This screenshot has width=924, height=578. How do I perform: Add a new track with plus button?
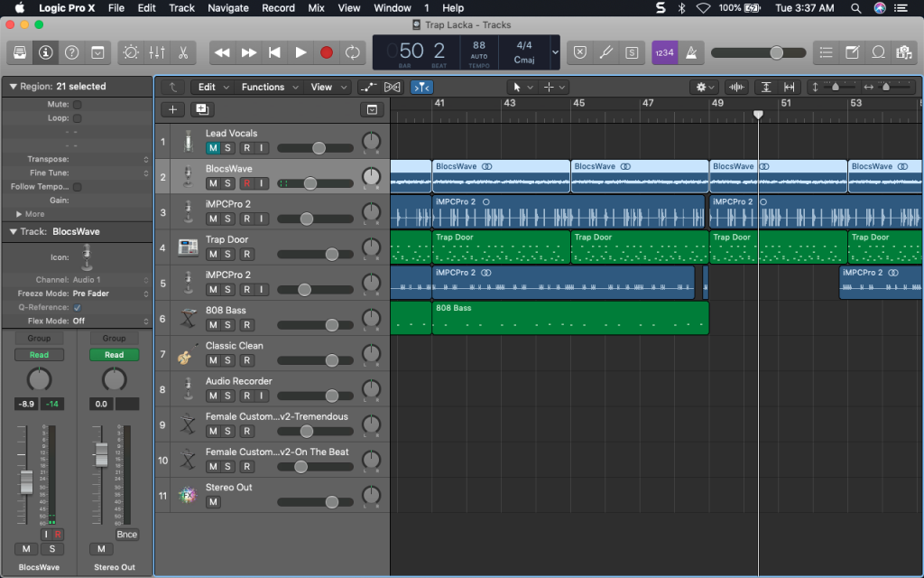click(x=172, y=109)
